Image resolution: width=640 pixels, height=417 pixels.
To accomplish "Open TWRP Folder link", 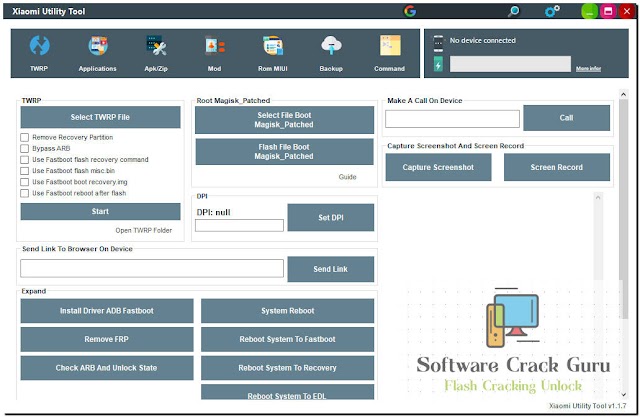I will coord(144,231).
